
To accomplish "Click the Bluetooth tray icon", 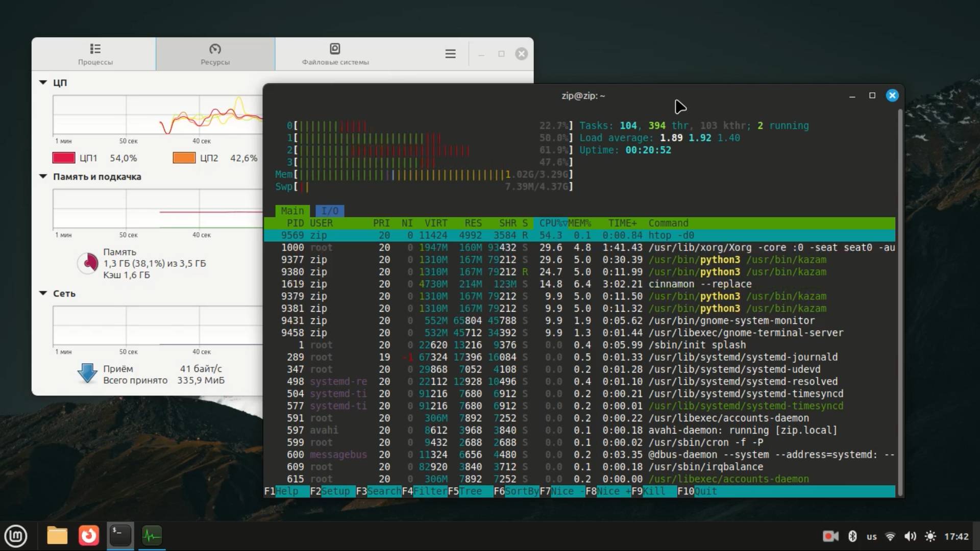I will point(852,536).
